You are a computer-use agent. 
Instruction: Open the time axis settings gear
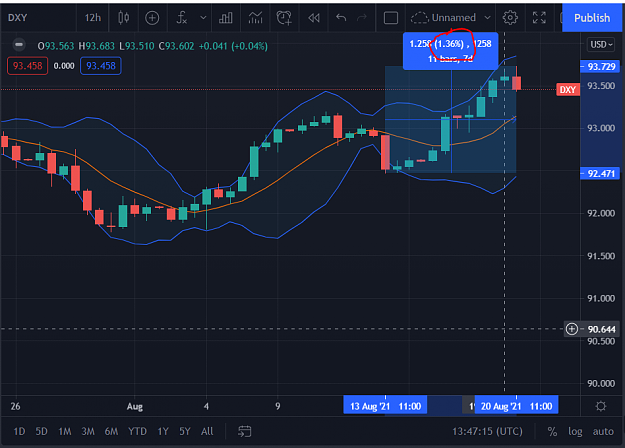(600, 406)
